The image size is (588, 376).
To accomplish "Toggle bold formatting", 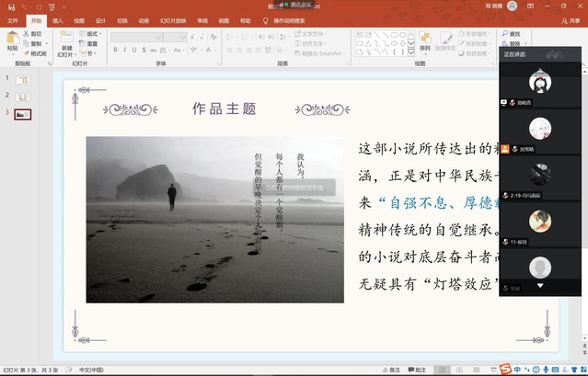I will (x=116, y=50).
